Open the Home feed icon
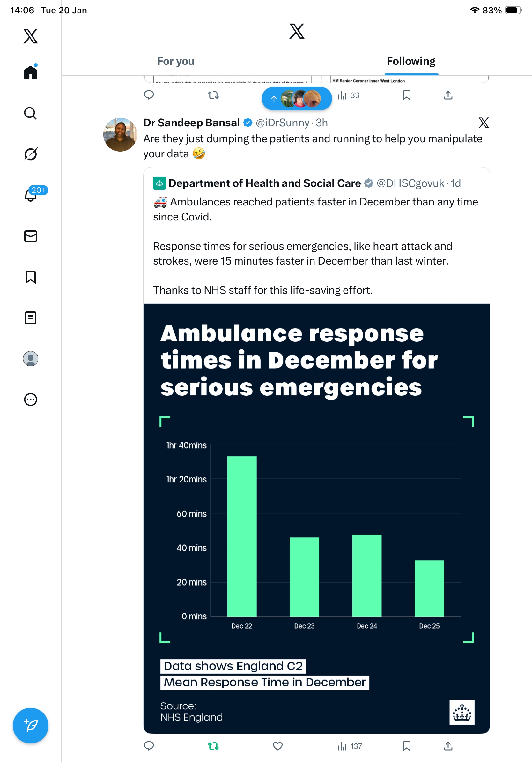 click(31, 72)
